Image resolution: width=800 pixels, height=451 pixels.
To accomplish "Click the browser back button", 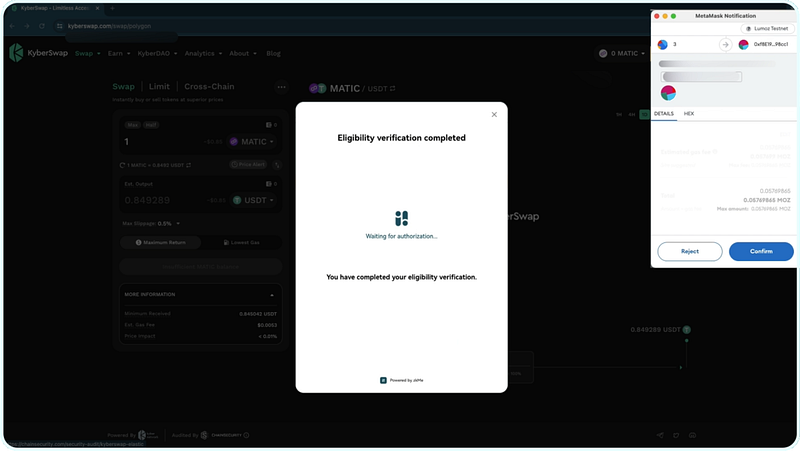I will (12, 26).
